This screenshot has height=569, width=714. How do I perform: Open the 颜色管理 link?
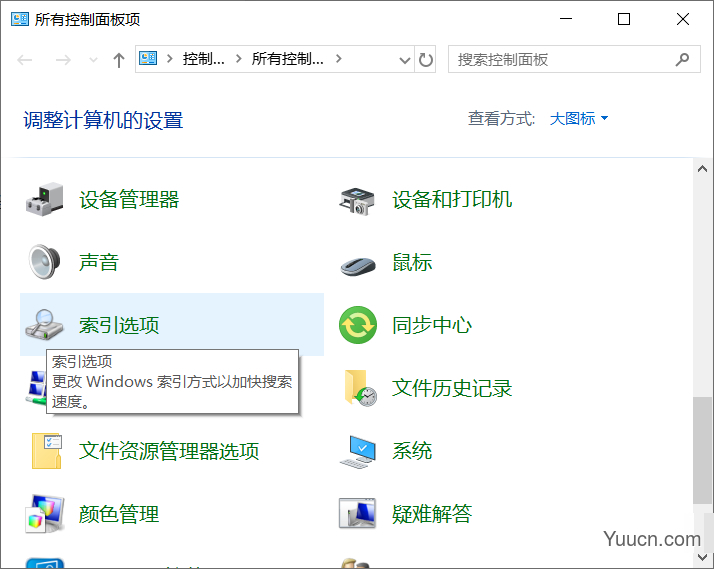point(119,514)
